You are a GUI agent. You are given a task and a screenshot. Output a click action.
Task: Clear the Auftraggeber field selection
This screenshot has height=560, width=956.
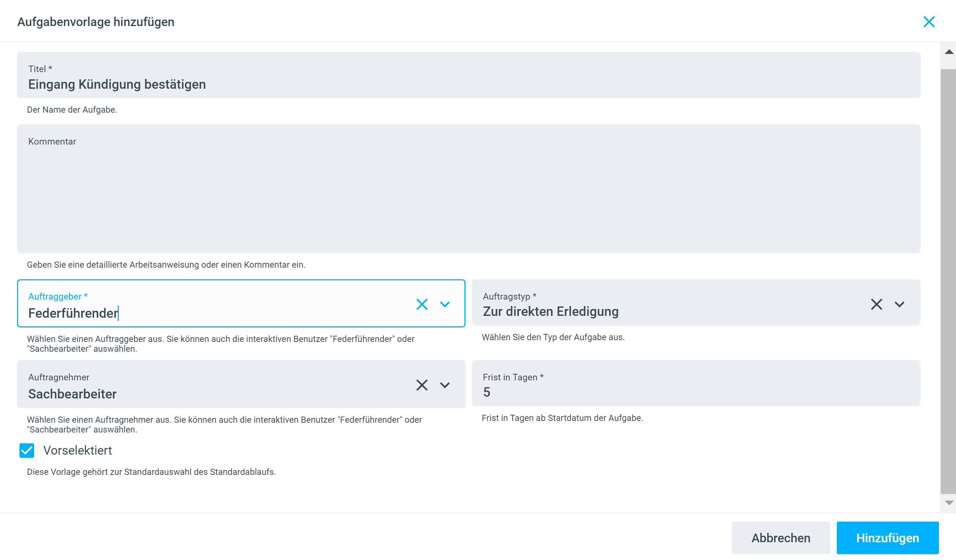(x=422, y=304)
